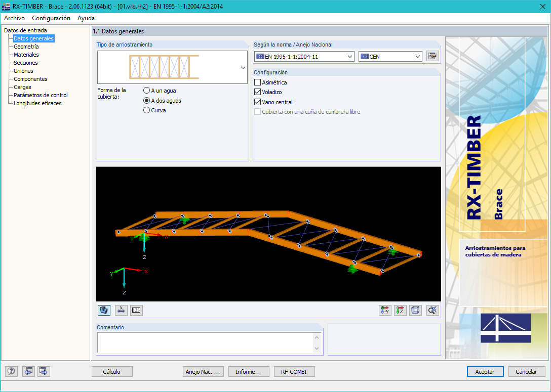This screenshot has height=392, width=551.
Task: Select Datos generales in the tree
Action: tap(34, 38)
